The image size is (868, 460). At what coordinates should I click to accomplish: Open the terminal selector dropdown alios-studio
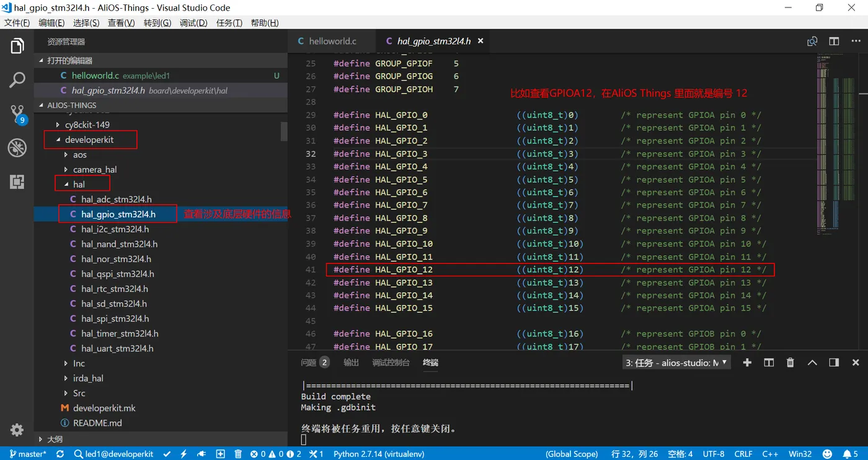click(x=676, y=363)
